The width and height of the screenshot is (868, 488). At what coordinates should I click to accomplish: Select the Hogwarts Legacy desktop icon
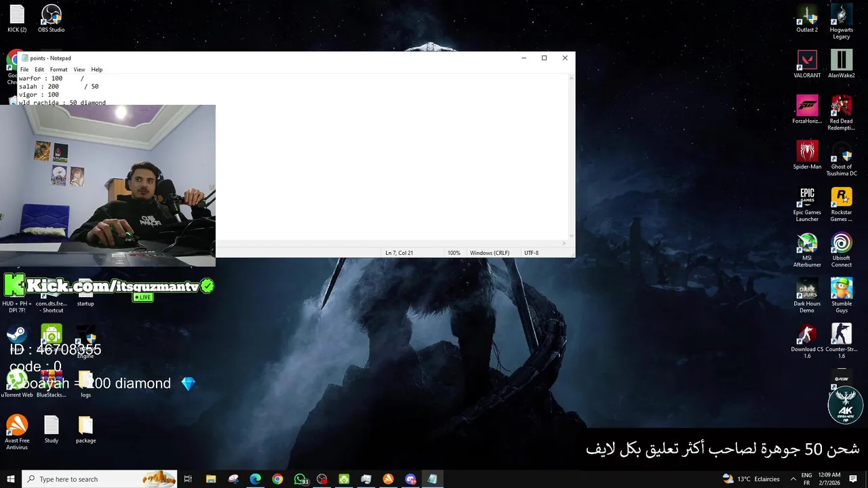[x=842, y=22]
